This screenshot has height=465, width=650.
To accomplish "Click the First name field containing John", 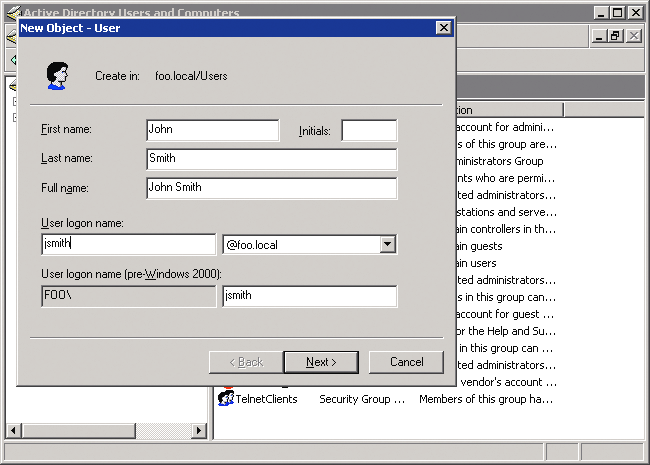I will pos(212,130).
